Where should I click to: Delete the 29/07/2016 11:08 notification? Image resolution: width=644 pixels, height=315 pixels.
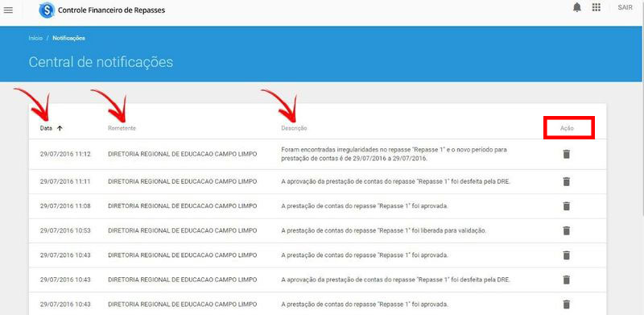(567, 206)
